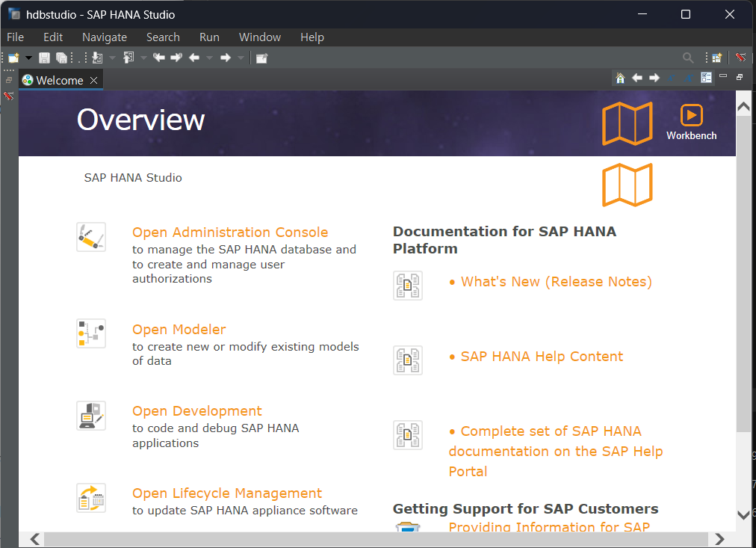Click document icon beside Complete set documentation

pyautogui.click(x=408, y=435)
